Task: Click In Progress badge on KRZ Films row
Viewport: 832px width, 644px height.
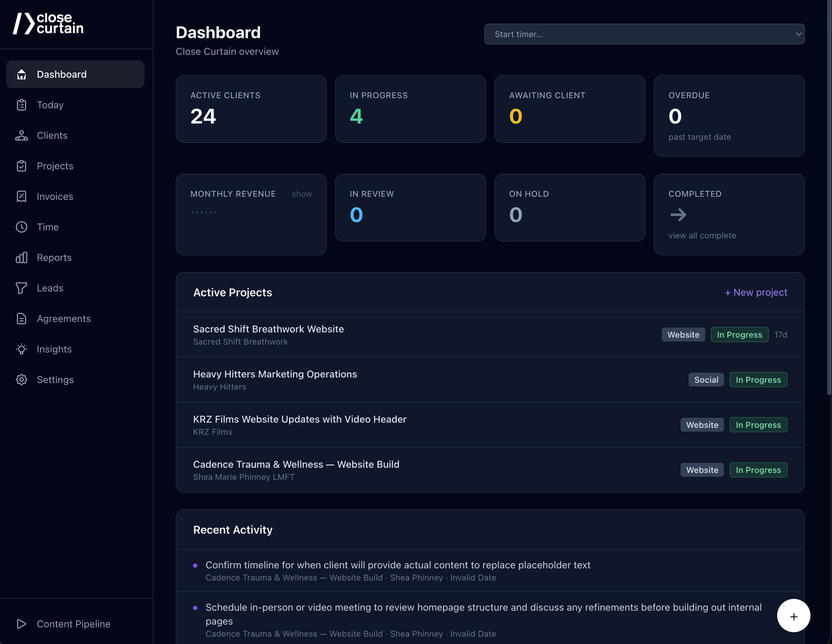Action: tap(758, 425)
